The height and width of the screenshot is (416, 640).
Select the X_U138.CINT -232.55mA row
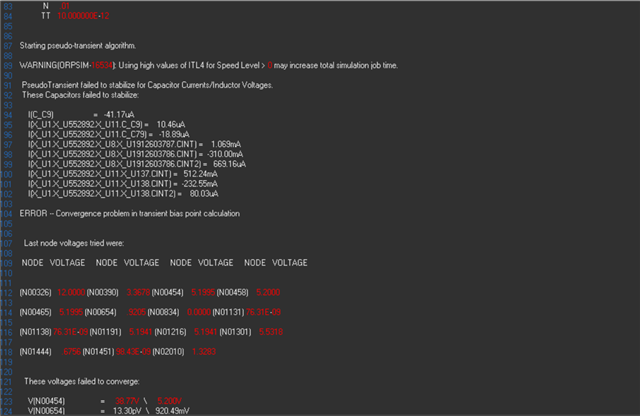pyautogui.click(x=122, y=184)
